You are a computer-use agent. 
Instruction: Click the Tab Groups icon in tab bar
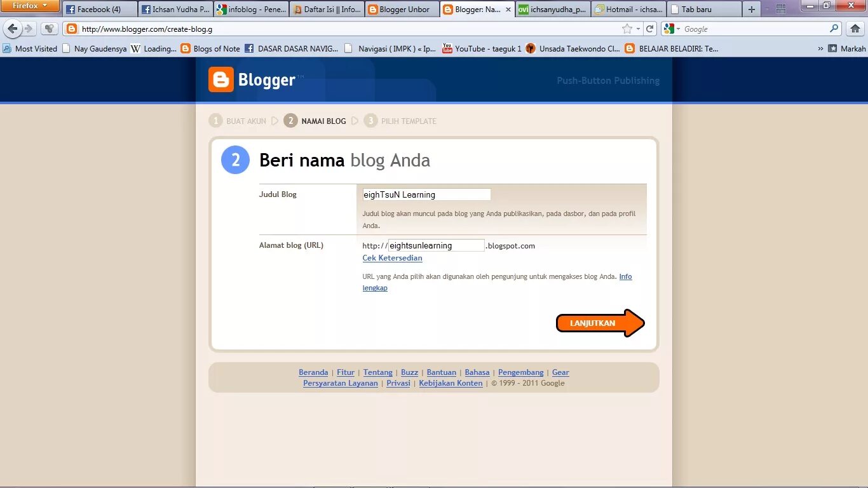[781, 10]
